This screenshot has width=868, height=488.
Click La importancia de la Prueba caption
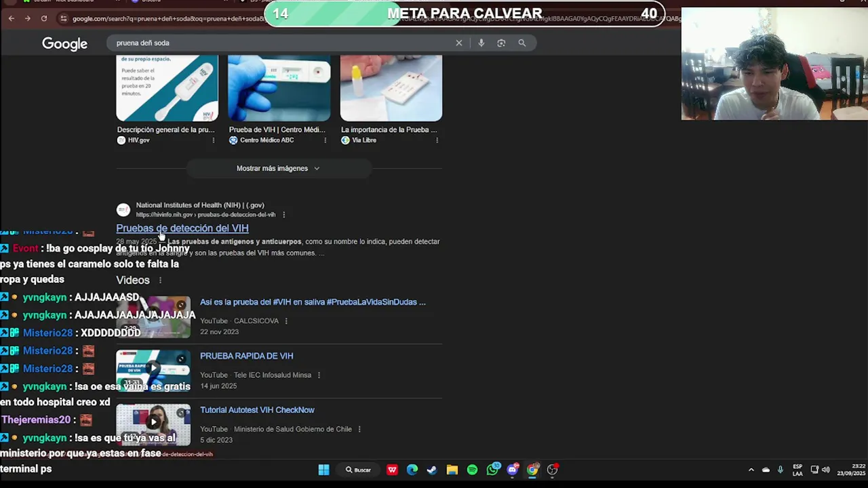point(389,129)
